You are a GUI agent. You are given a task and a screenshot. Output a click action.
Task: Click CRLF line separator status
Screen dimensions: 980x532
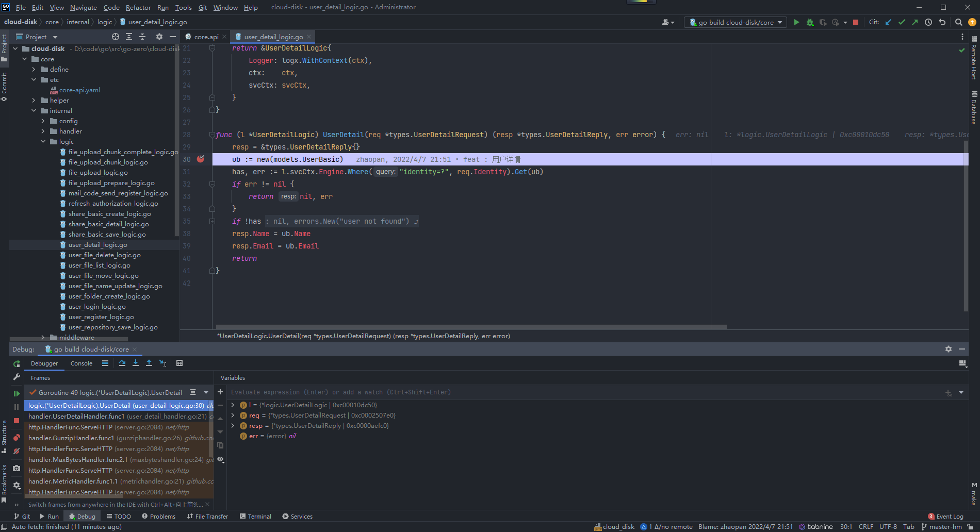tap(866, 526)
